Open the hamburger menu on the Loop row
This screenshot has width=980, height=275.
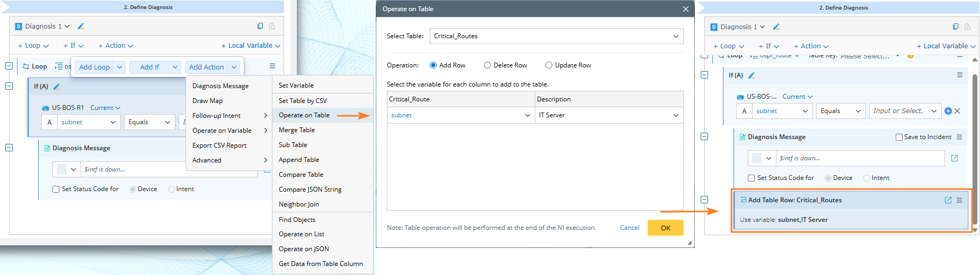(x=272, y=66)
